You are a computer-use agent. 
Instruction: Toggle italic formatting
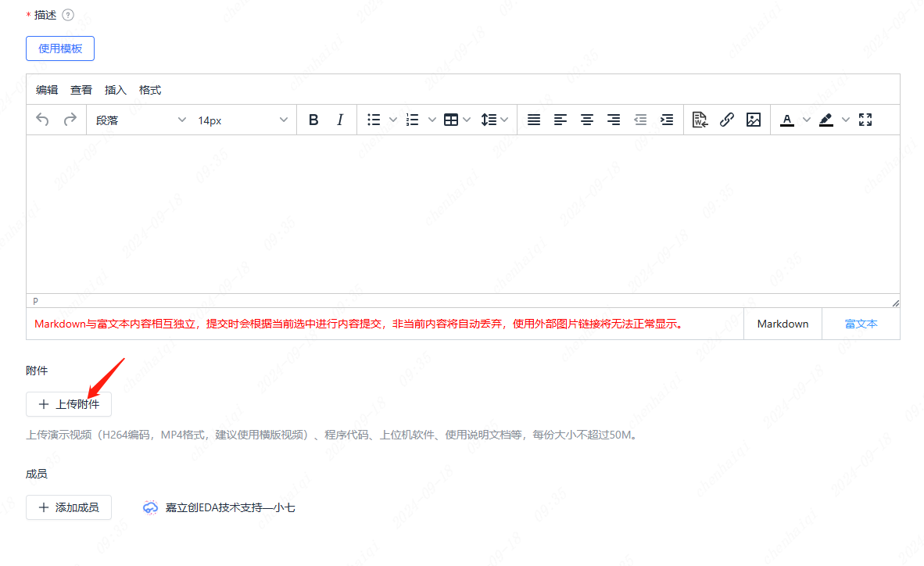(340, 120)
